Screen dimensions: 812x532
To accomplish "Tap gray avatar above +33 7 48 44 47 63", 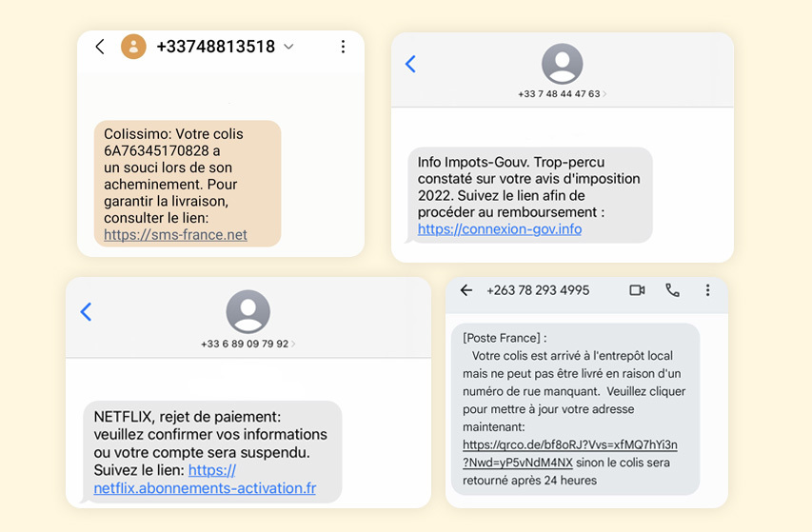I will coord(562,64).
